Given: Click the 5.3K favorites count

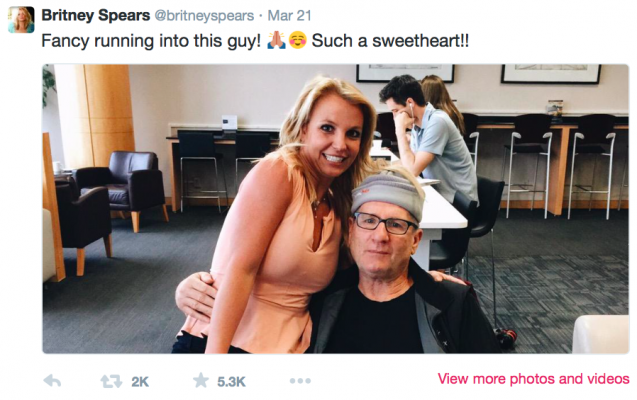Looking at the screenshot, I should click(x=231, y=381).
